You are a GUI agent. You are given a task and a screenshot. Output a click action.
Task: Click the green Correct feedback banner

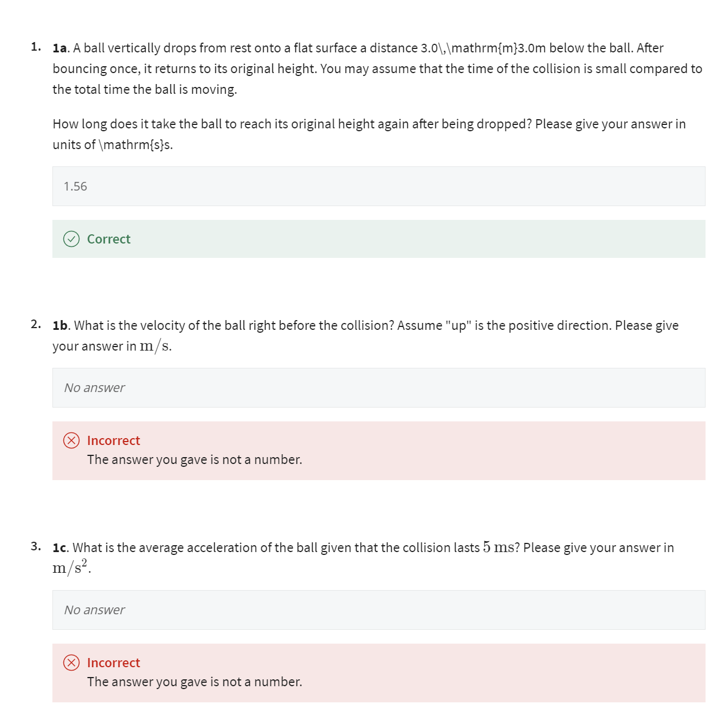click(379, 239)
